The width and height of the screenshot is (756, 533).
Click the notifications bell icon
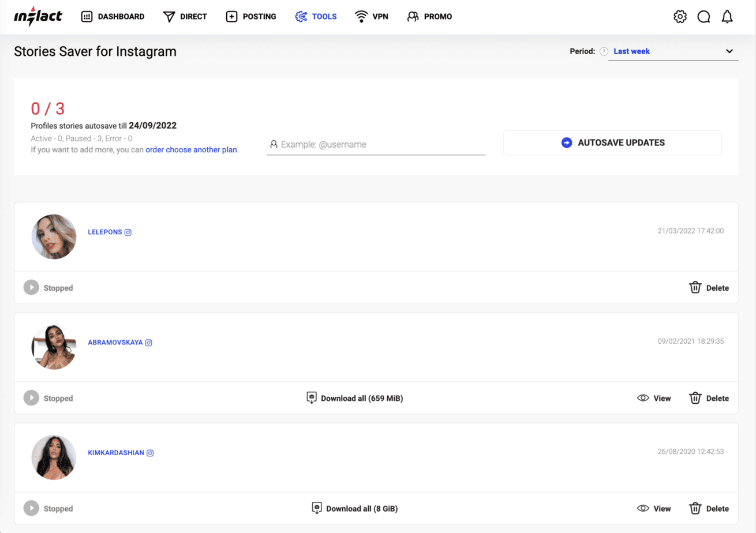click(x=727, y=17)
